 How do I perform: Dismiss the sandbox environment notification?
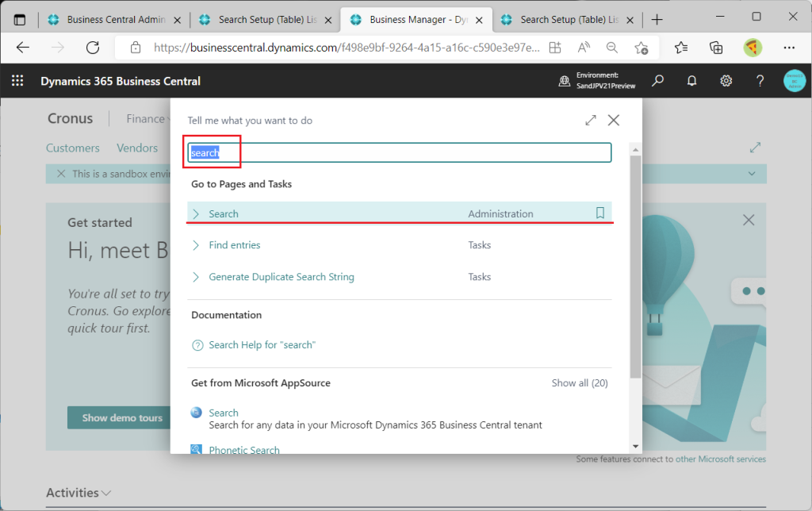(x=61, y=174)
